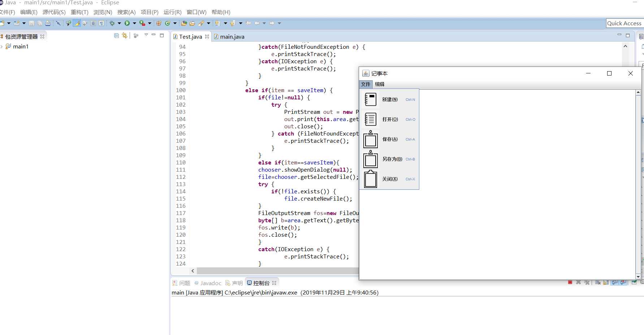Open the Run button dropdown arrow
644x335 pixels.
tap(134, 23)
